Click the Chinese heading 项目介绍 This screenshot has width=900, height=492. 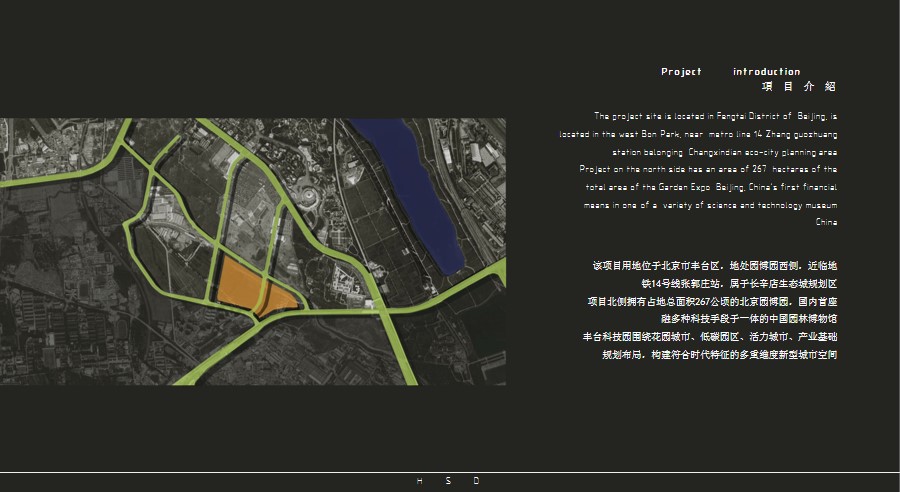pos(798,87)
